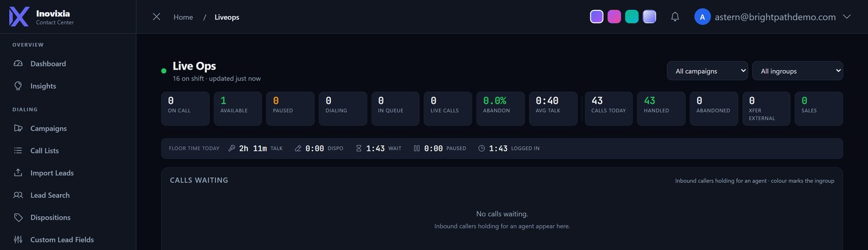Click the On Call stat card
This screenshot has height=250, width=868.
coord(186,109)
